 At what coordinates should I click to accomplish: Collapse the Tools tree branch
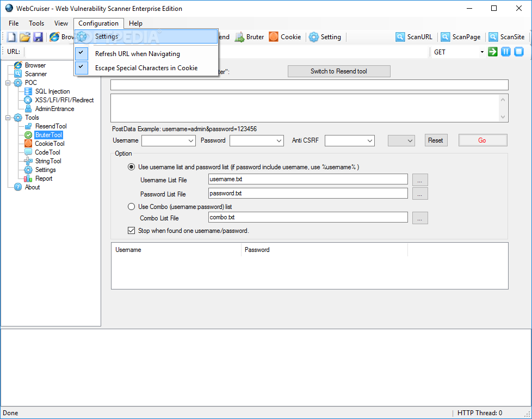point(8,118)
